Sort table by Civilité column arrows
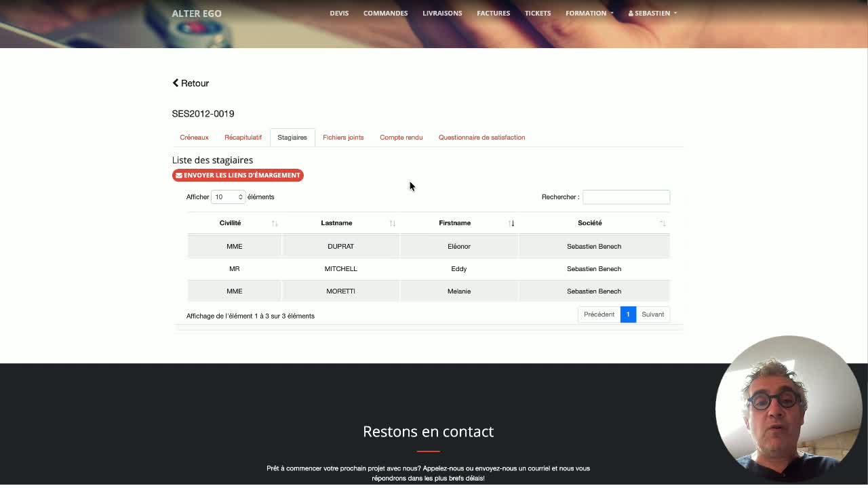The image size is (868, 488). point(275,224)
